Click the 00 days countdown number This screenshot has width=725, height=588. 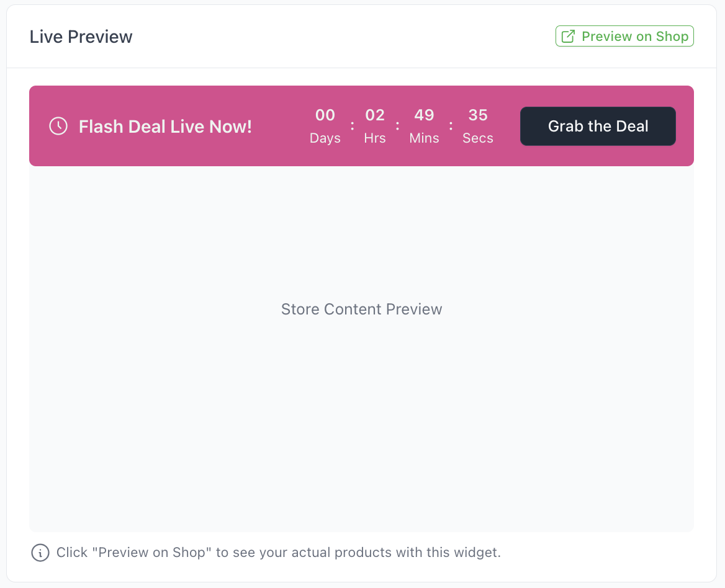tap(325, 115)
